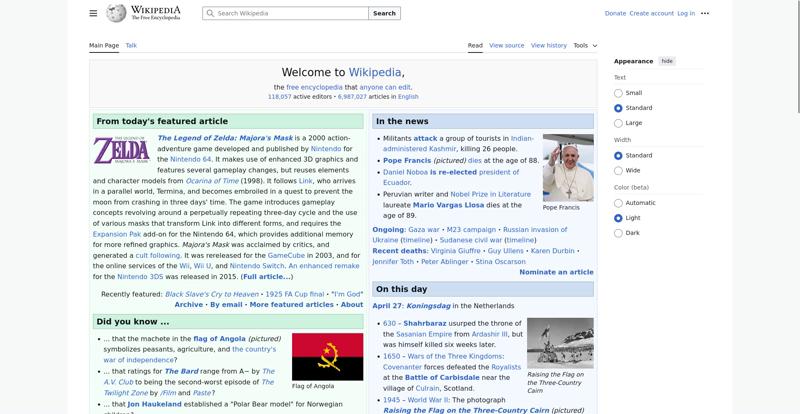Click the Wikipedia link in welcome heading
800x414 pixels.
coord(375,72)
